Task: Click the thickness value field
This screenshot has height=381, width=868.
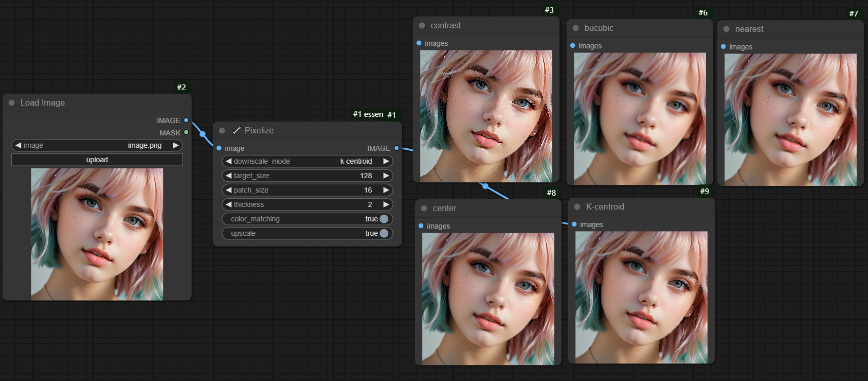Action: pyautogui.click(x=309, y=204)
